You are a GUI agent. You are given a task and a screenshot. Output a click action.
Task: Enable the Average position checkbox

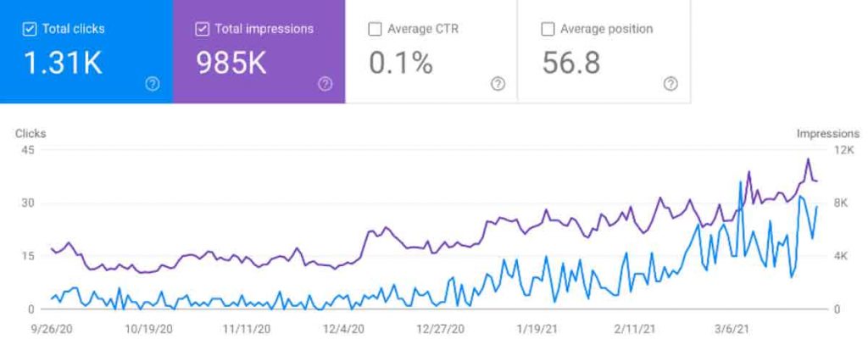pos(548,29)
